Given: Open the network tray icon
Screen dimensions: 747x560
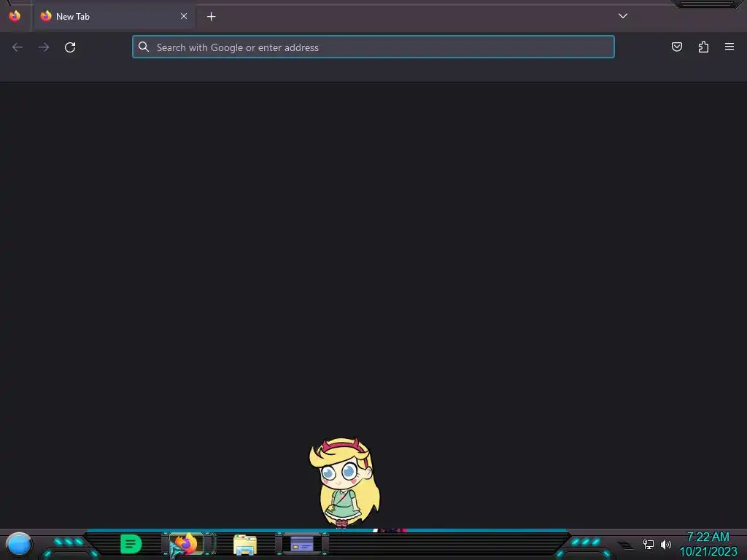Looking at the screenshot, I should pos(648,544).
